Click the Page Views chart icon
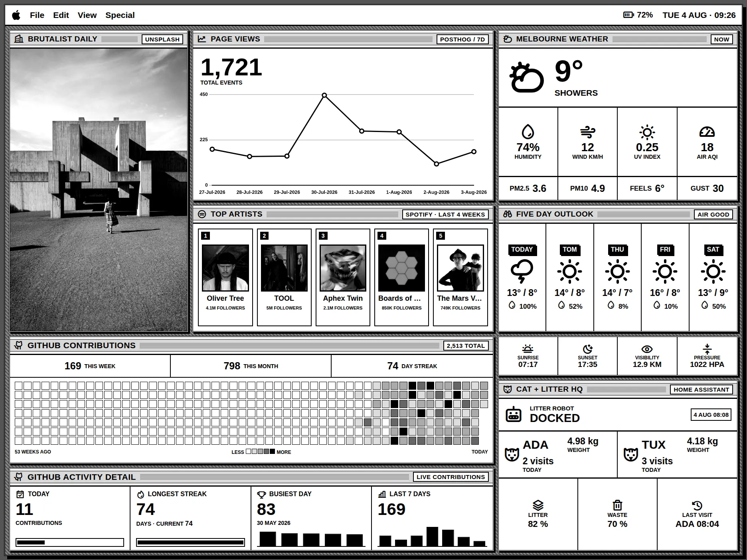The width and height of the screenshot is (747, 560). (x=202, y=39)
